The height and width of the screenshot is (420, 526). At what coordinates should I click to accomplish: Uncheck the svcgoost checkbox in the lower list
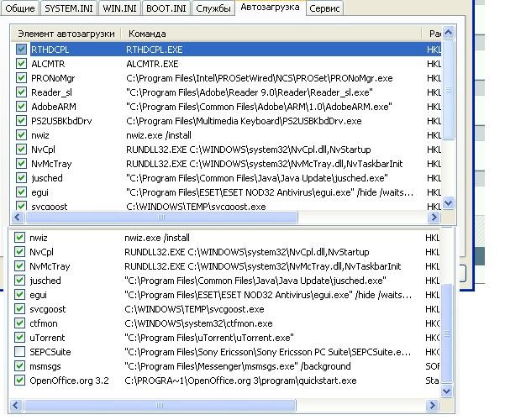(20, 309)
